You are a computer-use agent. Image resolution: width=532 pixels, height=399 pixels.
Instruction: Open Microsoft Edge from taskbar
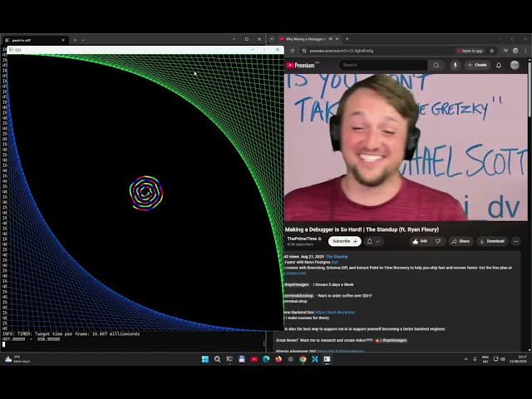tap(266, 359)
